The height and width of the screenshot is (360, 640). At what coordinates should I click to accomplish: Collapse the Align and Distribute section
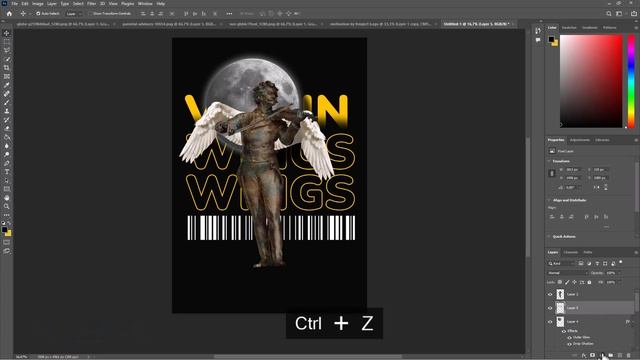549,200
